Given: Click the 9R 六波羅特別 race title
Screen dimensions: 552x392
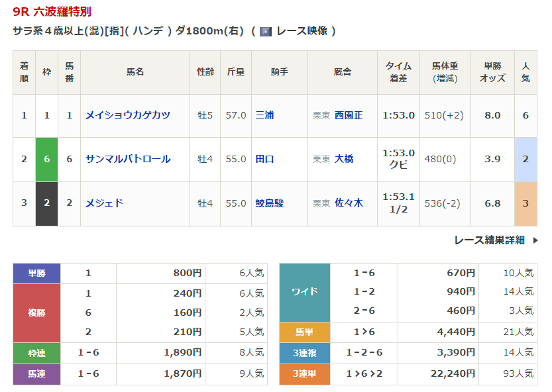Looking at the screenshot, I should (x=52, y=11).
